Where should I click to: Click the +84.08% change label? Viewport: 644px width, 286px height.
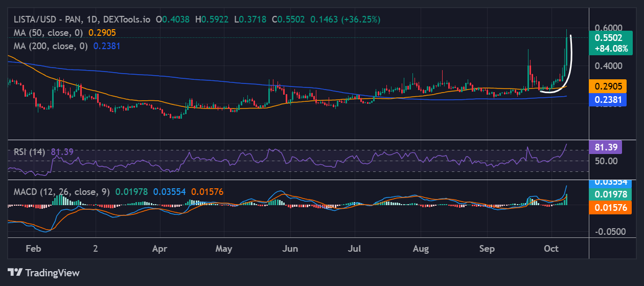point(607,49)
